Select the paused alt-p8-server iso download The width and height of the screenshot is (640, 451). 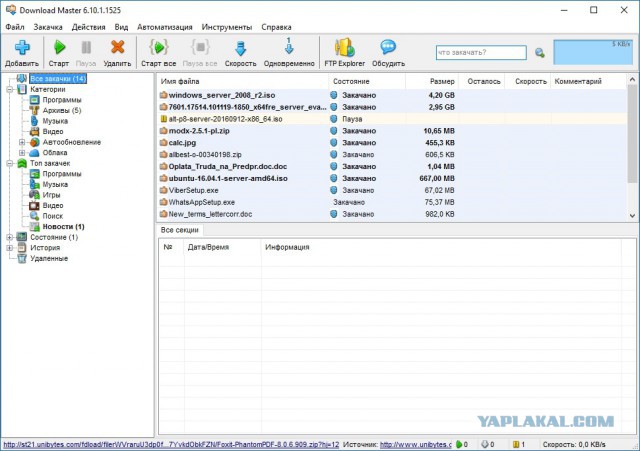392,119
